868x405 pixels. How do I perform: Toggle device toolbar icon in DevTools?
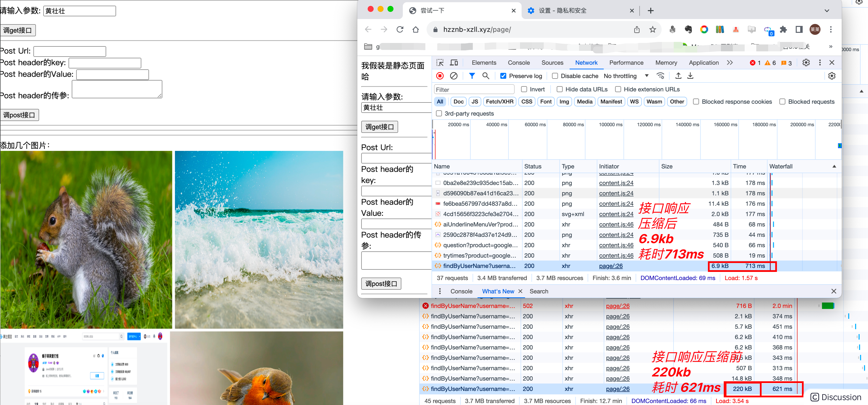[454, 63]
